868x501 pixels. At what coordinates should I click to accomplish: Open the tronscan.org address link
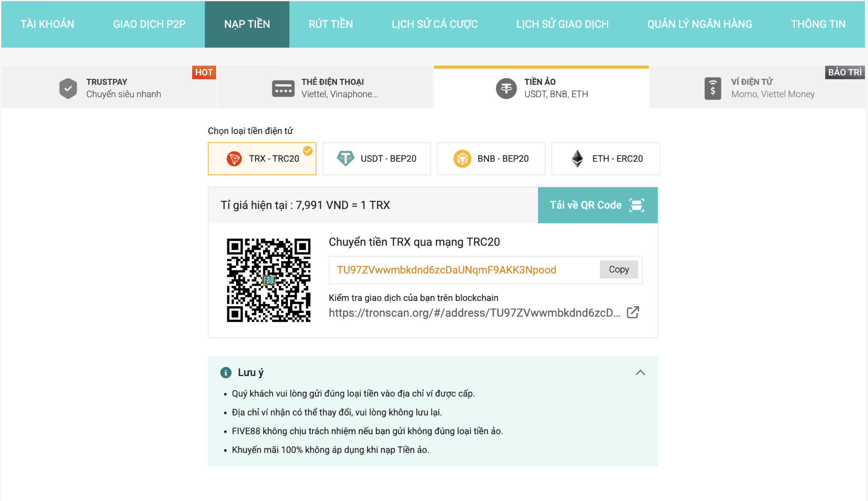coord(474,313)
